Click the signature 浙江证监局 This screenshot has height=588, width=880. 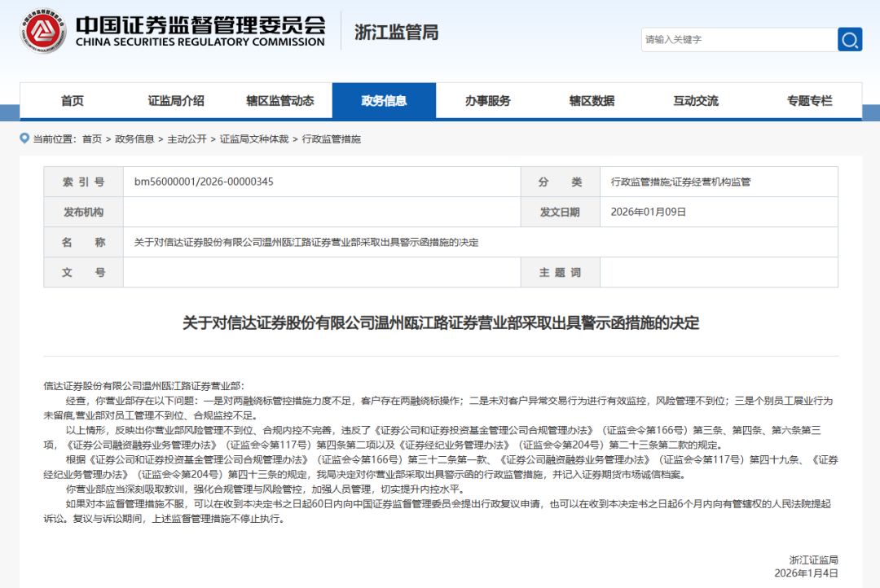pyautogui.click(x=814, y=559)
